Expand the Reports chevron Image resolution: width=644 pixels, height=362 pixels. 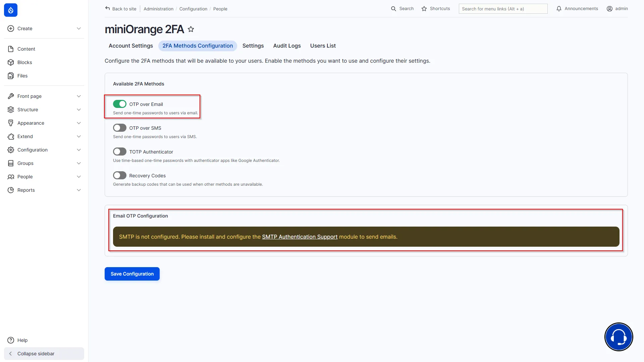point(79,190)
